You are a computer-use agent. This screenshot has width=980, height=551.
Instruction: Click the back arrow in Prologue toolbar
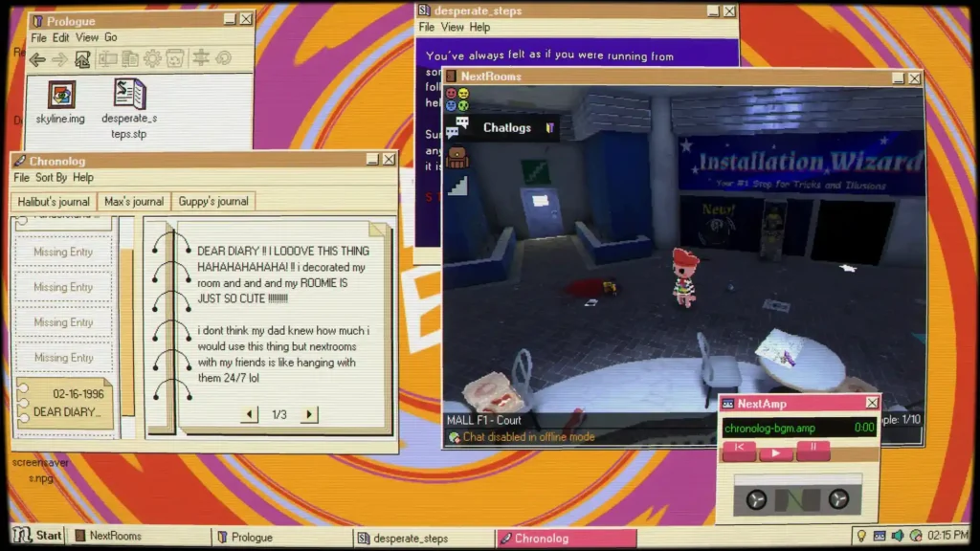(x=37, y=59)
